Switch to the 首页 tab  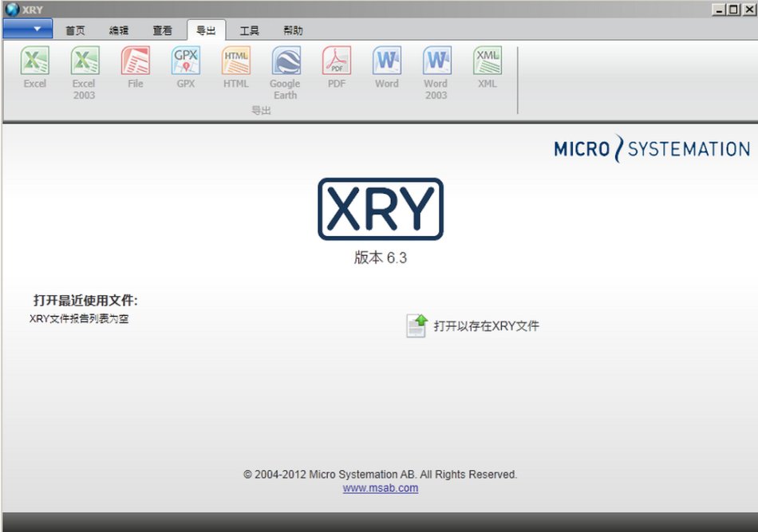pos(75,31)
